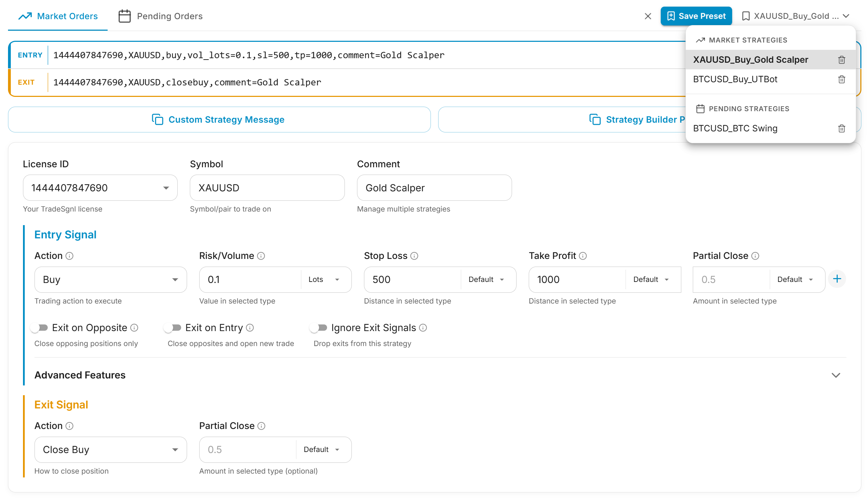Delete the XAUUSD_Buy_Gold Scalper preset
The height and width of the screenshot is (498, 868).
[842, 60]
